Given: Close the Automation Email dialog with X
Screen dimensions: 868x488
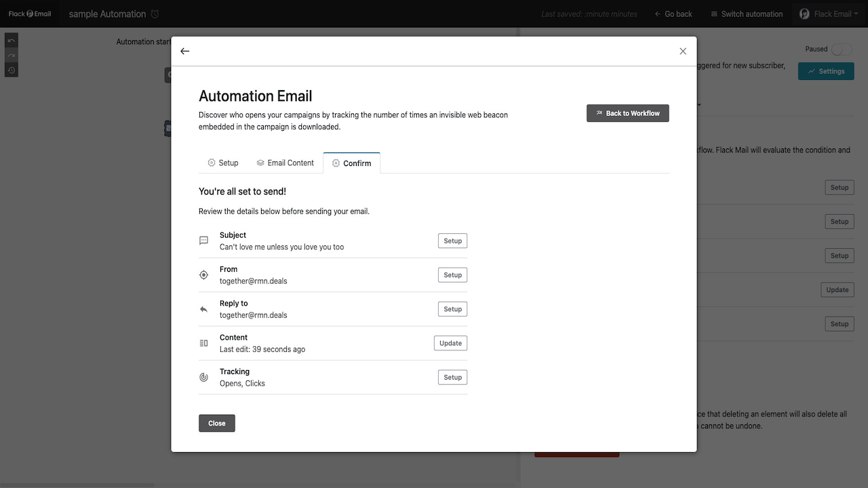Looking at the screenshot, I should (x=683, y=52).
